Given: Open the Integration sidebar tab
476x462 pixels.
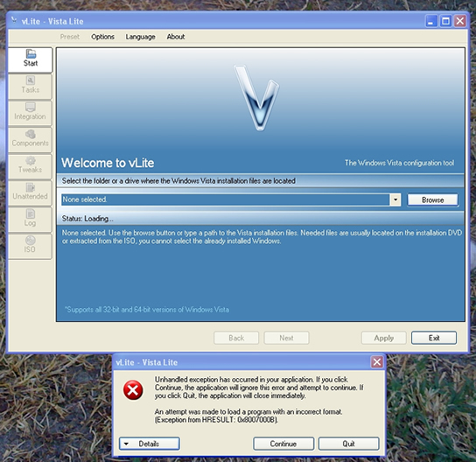Looking at the screenshot, I should [x=30, y=113].
